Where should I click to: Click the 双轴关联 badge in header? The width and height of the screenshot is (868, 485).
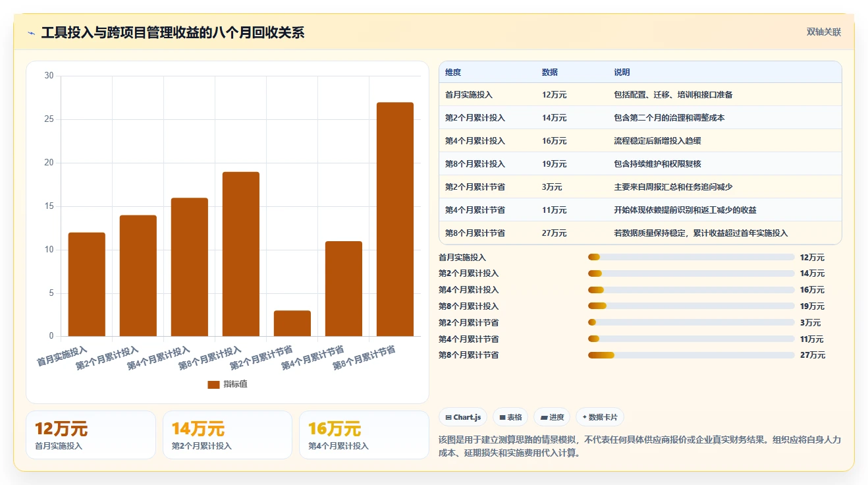coord(824,32)
